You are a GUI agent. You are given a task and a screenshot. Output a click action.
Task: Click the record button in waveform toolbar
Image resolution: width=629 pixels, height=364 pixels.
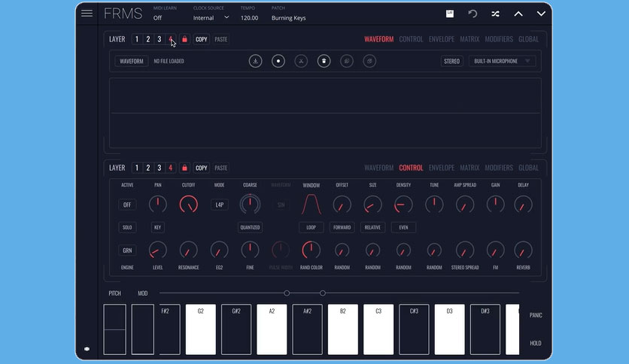pos(278,61)
